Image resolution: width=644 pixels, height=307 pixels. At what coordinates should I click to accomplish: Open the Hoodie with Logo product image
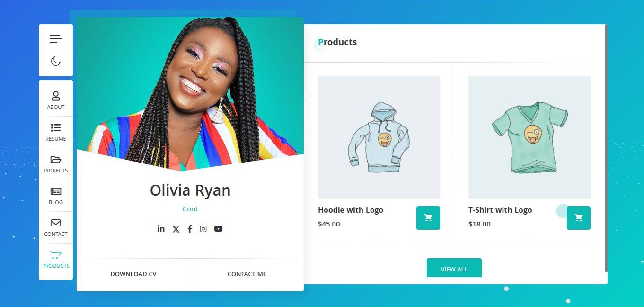click(x=379, y=137)
